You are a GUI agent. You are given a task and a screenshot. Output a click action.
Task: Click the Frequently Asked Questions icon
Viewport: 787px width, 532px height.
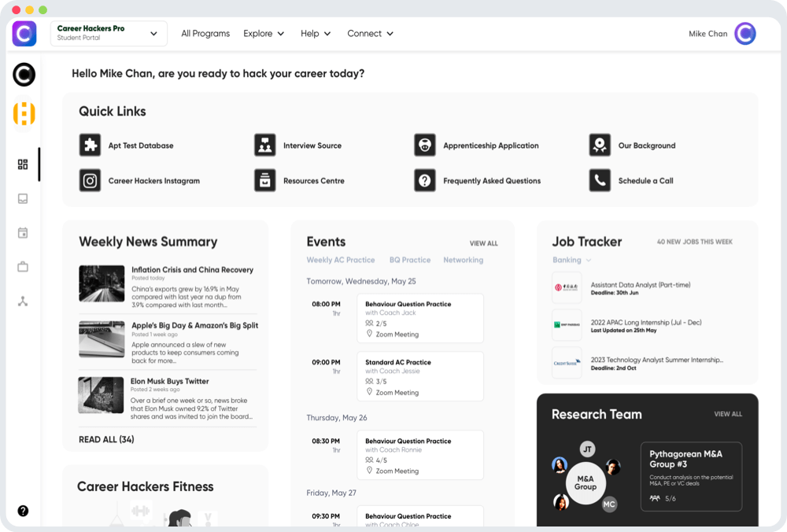point(425,181)
